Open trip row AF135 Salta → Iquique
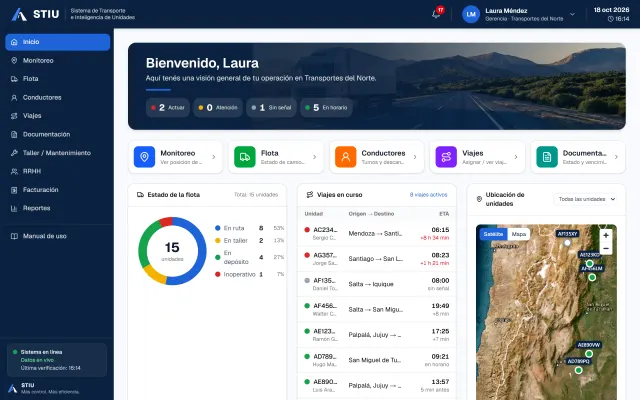This screenshot has height=400, width=640. click(x=377, y=284)
